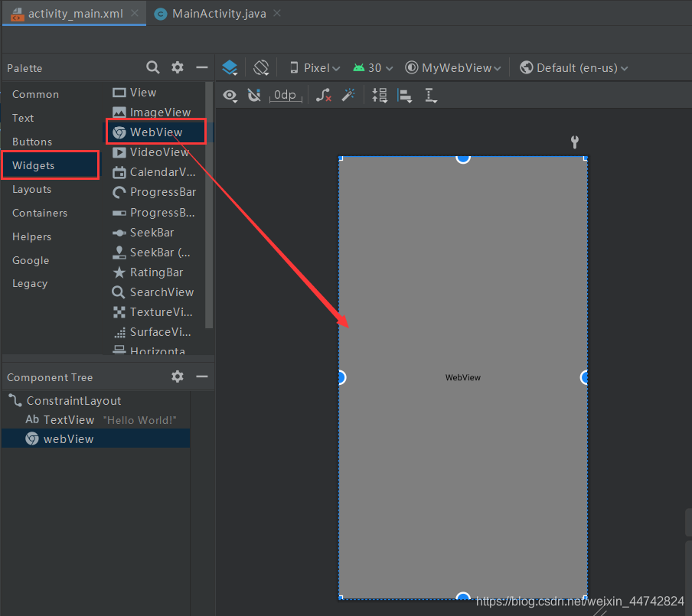Pick VideoView widget in palette
The width and height of the screenshot is (692, 616).
coord(151,152)
